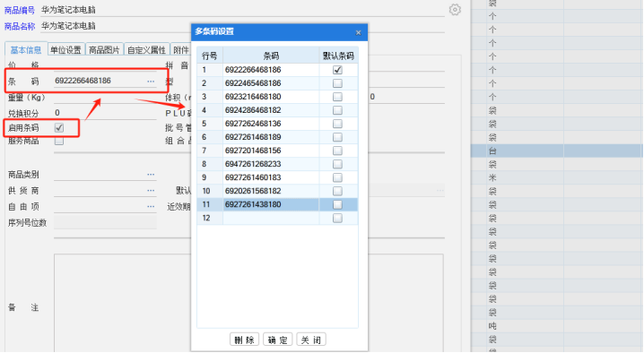Check default barcode for 6927261460183
Screen dimensions: 644x353
(x=337, y=177)
